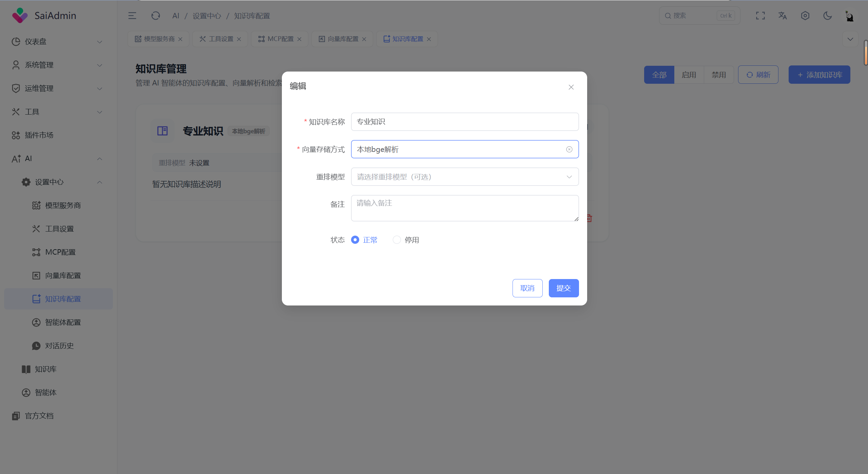Image resolution: width=868 pixels, height=474 pixels.
Task: Close the 模型服务商 tab
Action: 180,39
